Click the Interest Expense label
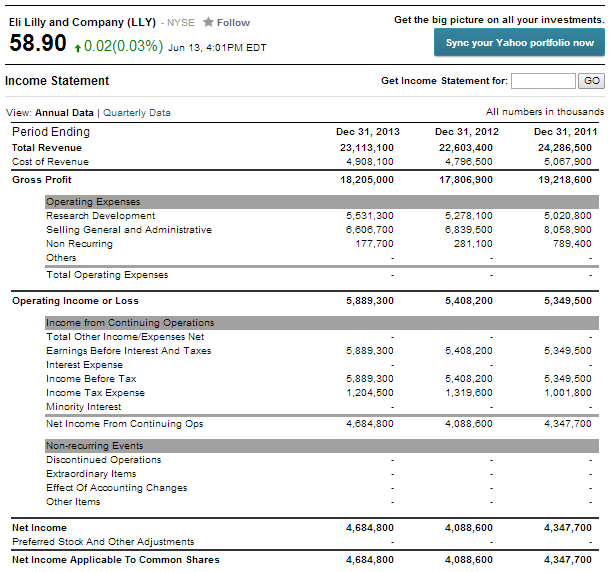Screen dimensions: 612x572 (x=84, y=365)
